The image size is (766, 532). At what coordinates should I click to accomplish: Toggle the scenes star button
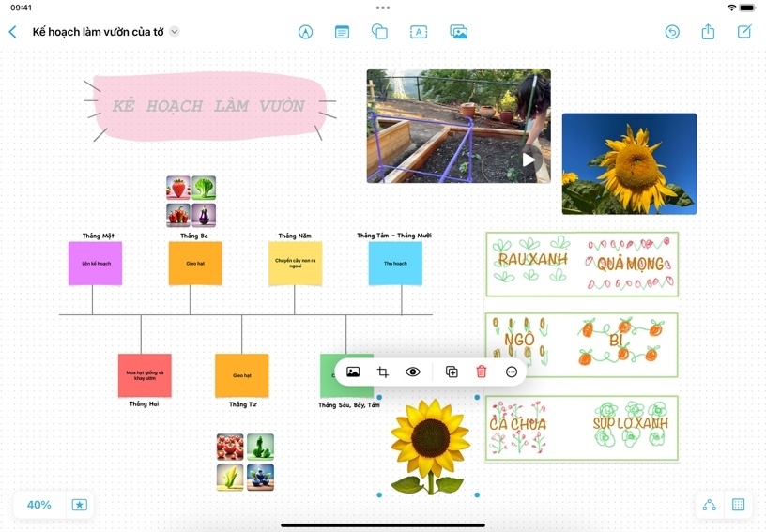pyautogui.click(x=80, y=505)
